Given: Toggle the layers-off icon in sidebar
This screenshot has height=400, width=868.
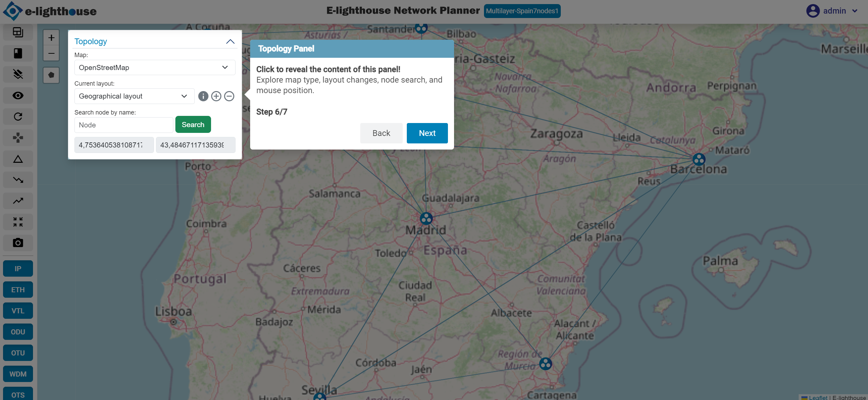Looking at the screenshot, I should [x=18, y=74].
